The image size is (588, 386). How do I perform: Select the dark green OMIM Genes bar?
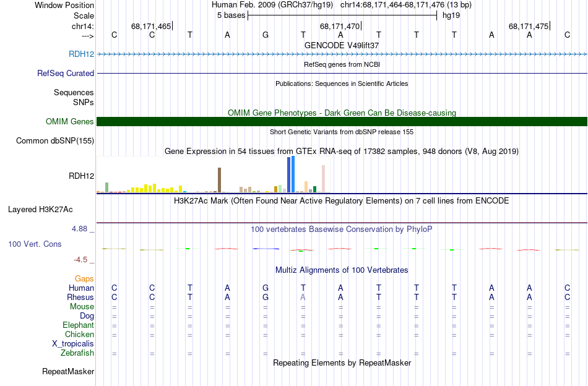[342, 121]
